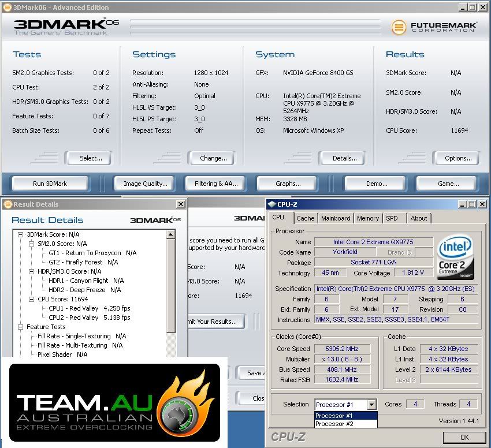This screenshot has width=491, height=448.
Task: Click the CPU-Z title bar icon
Action: 272,204
